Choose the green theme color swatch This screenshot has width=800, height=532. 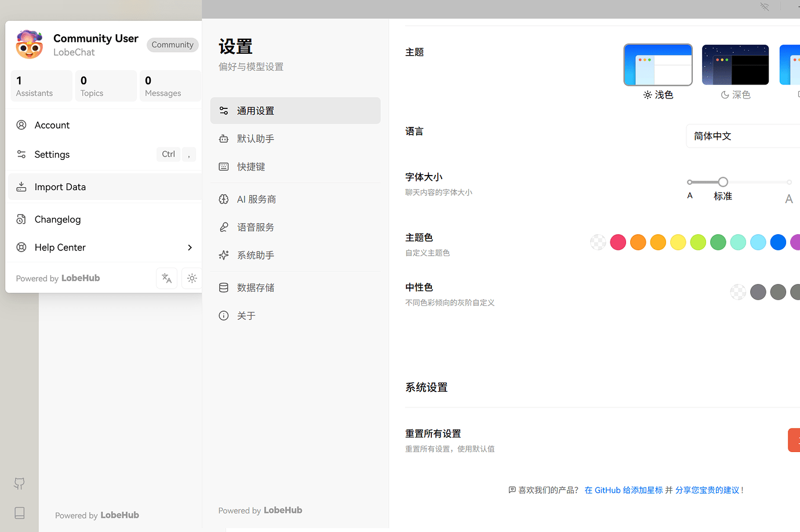click(x=718, y=242)
